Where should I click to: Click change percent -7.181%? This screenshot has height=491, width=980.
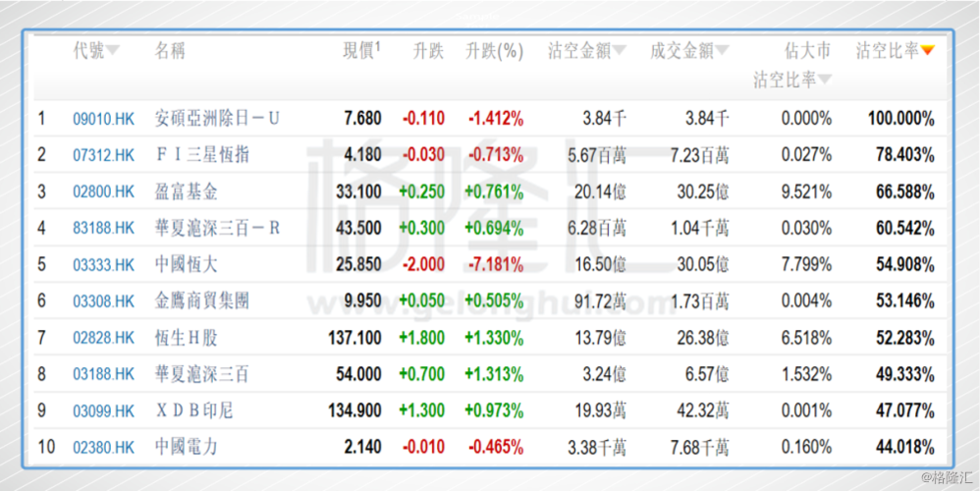[496, 265]
